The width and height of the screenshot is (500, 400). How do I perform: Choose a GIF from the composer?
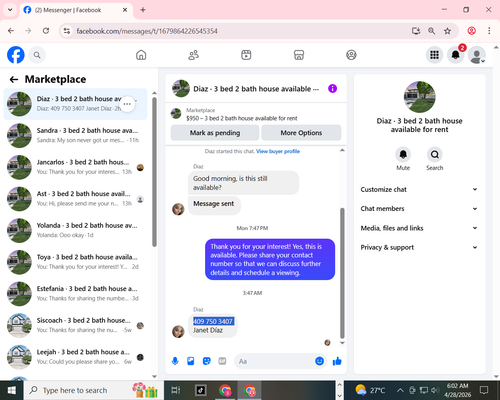coord(222,361)
